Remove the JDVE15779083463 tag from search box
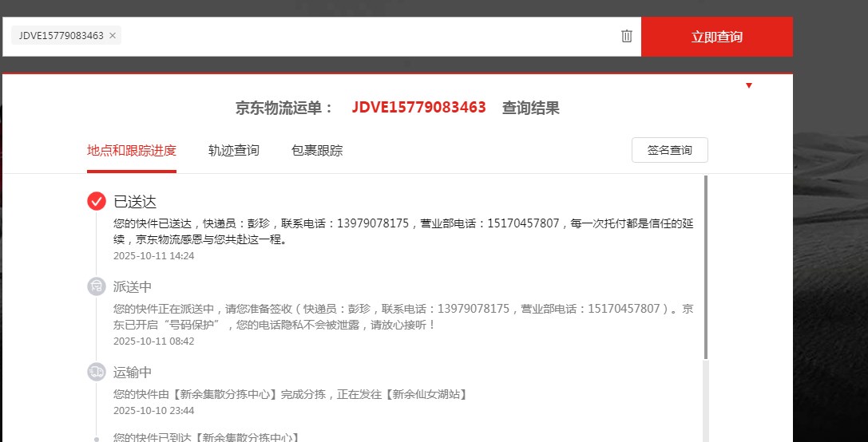868x442 pixels. [x=113, y=36]
